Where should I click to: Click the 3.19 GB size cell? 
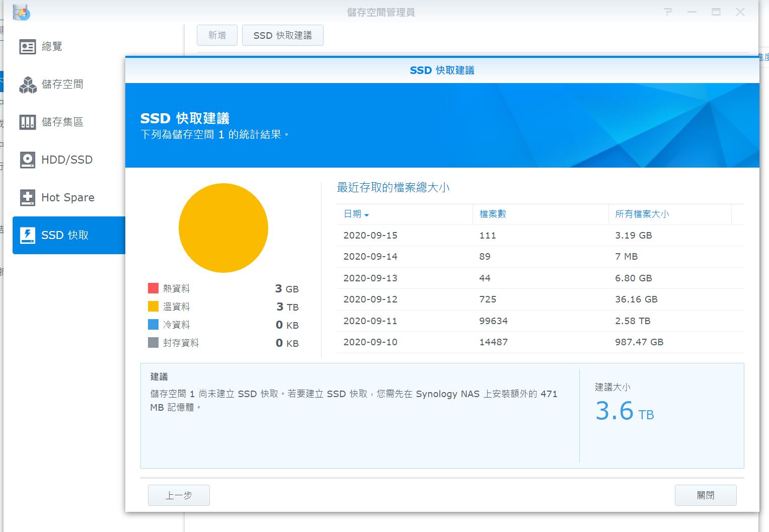pos(634,236)
